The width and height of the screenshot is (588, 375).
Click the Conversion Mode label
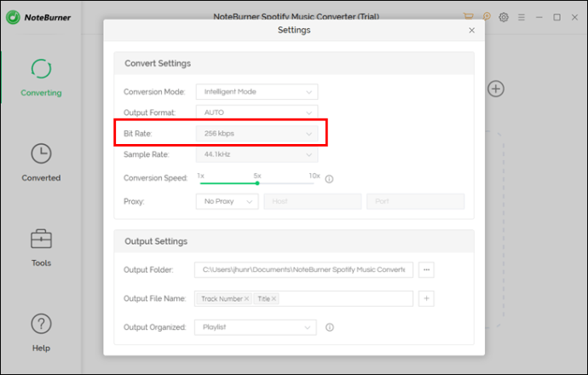pyautogui.click(x=154, y=92)
